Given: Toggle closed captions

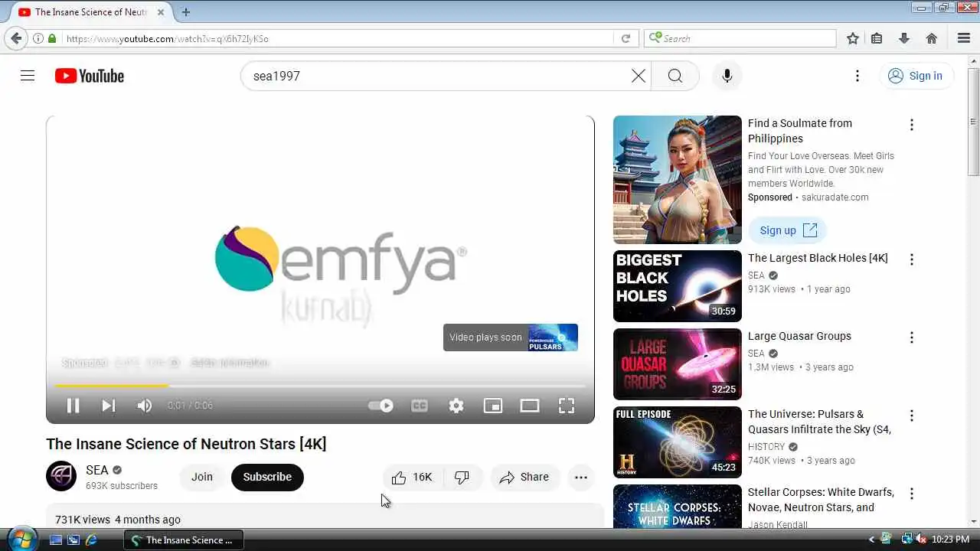Looking at the screenshot, I should point(420,406).
